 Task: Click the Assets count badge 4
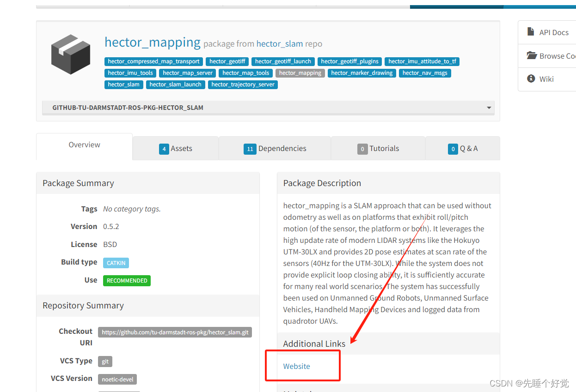[x=164, y=149]
